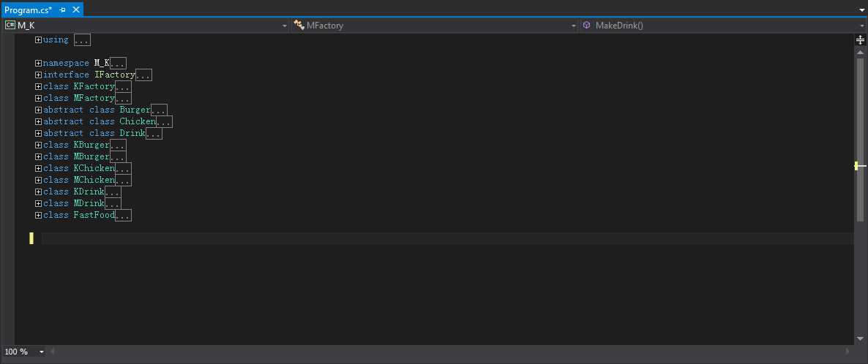This screenshot has height=364, width=868.
Task: Expand the class KDrink block
Action: 38,192
